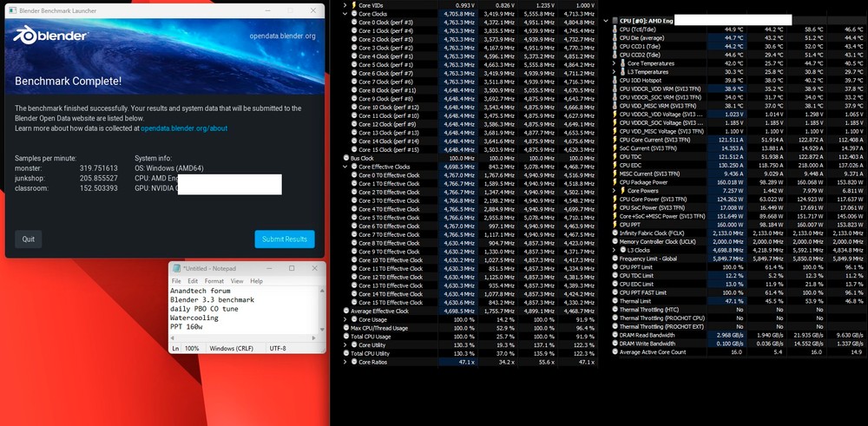Image resolution: width=868 pixels, height=426 pixels.
Task: Open the opendata.blender.org/about link
Action: tap(184, 128)
